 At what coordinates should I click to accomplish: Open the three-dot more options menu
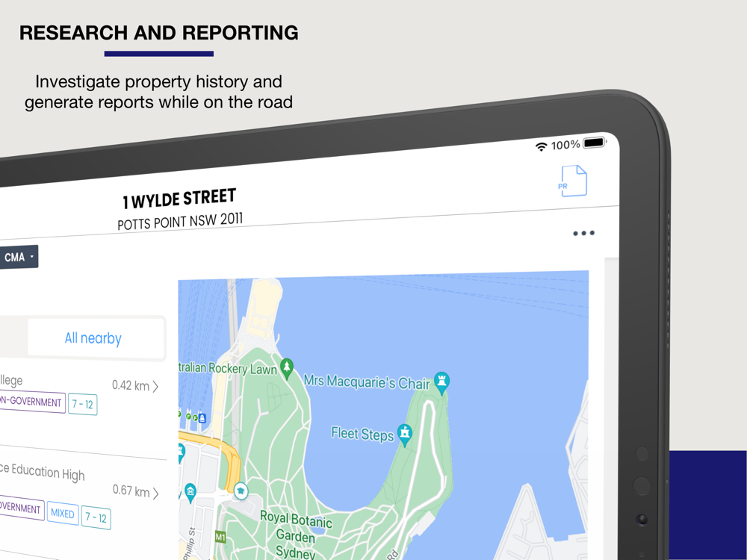pos(583,233)
